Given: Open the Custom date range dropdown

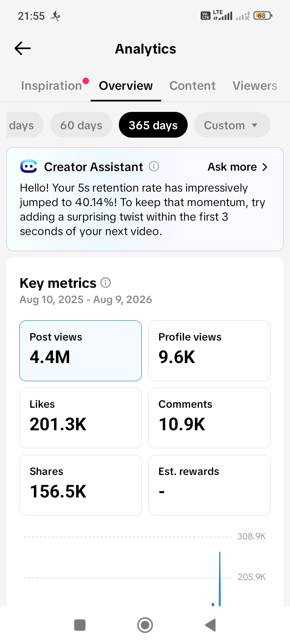Looking at the screenshot, I should 232,125.
